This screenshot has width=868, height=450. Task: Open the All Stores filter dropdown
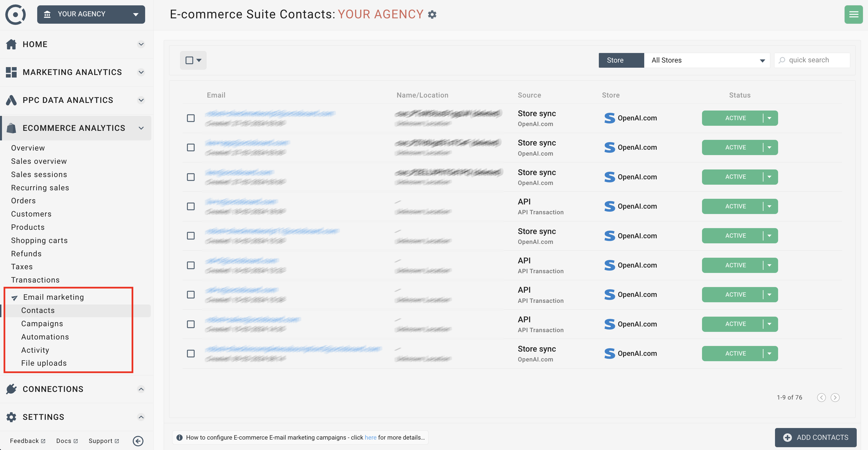(x=707, y=60)
